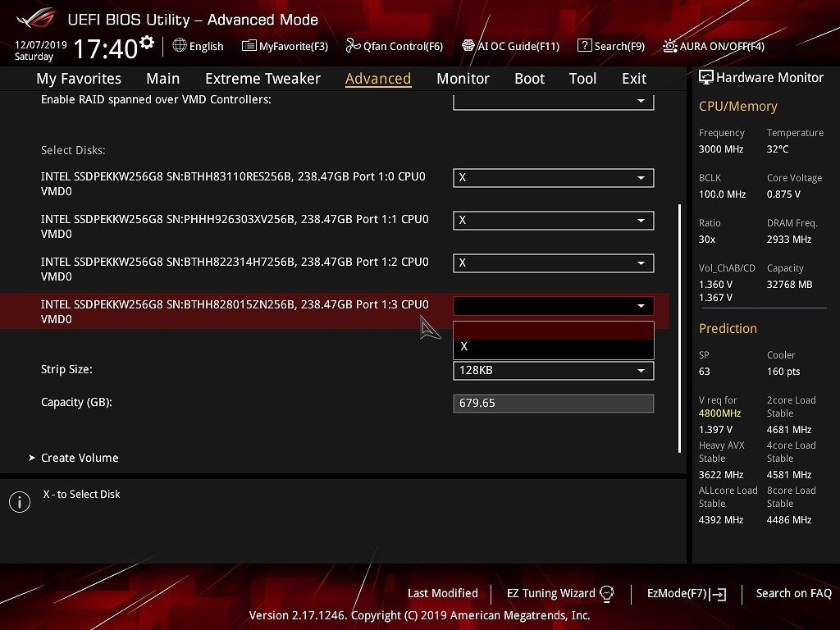The image size is (840, 630).
Task: Click the settings gear next to clock
Action: [x=147, y=43]
